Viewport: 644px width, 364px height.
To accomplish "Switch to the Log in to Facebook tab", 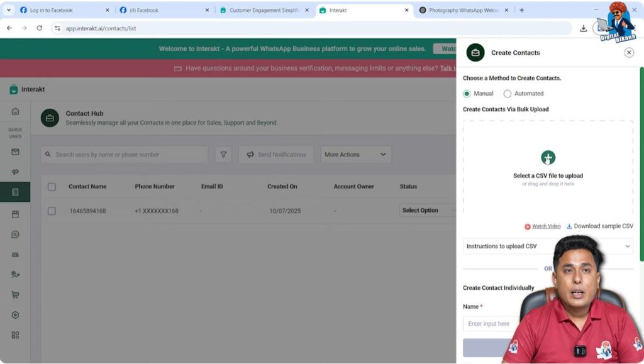I will tap(64, 10).
